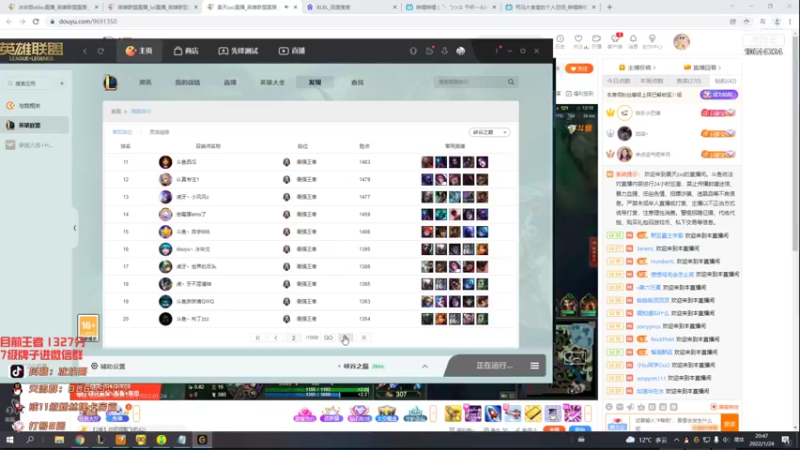
Task: Click first champion icon in rank 13 row
Action: (427, 197)
